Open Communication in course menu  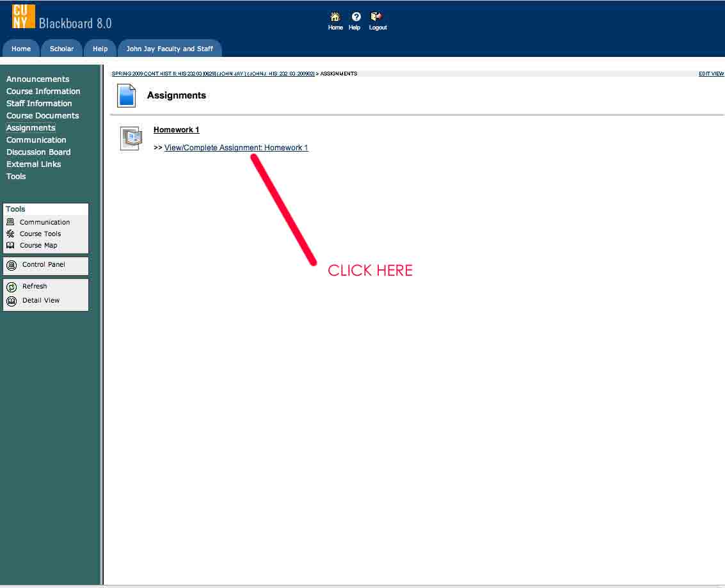point(36,139)
